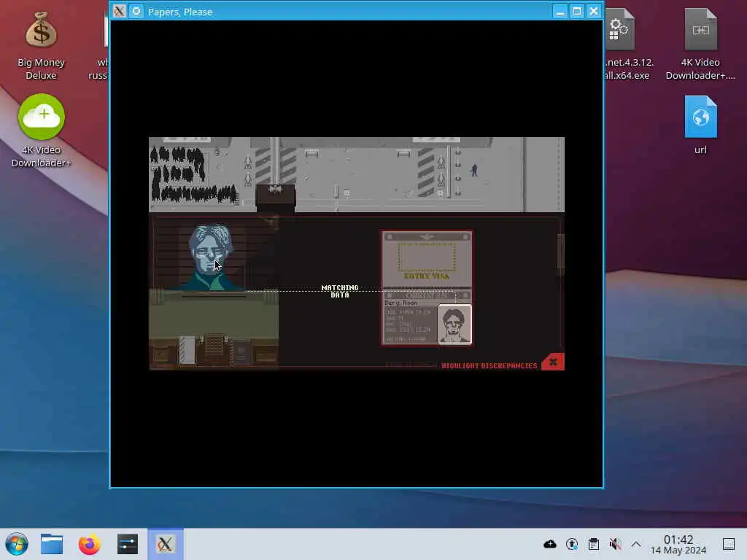This screenshot has height=560, width=747.
Task: Open Big Money Deluxe desktop icon
Action: coord(41,46)
